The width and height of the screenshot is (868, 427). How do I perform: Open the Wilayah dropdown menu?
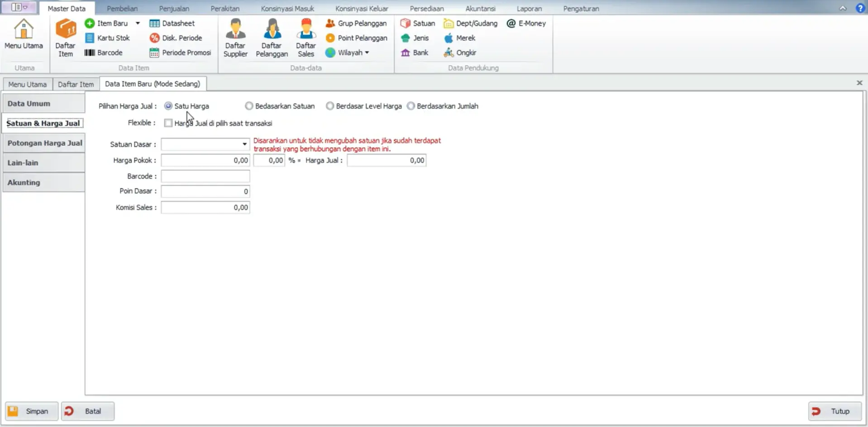pos(367,53)
